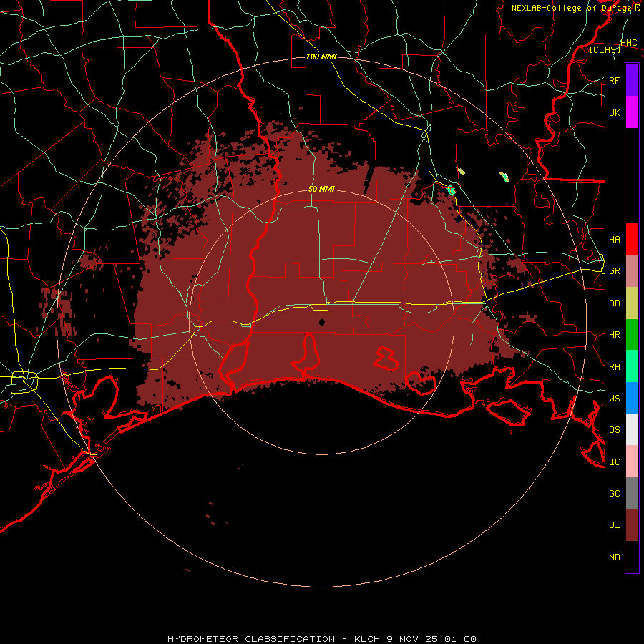Image resolution: width=644 pixels, height=644 pixels.
Task: Click the RA legend label
Action: [615, 367]
